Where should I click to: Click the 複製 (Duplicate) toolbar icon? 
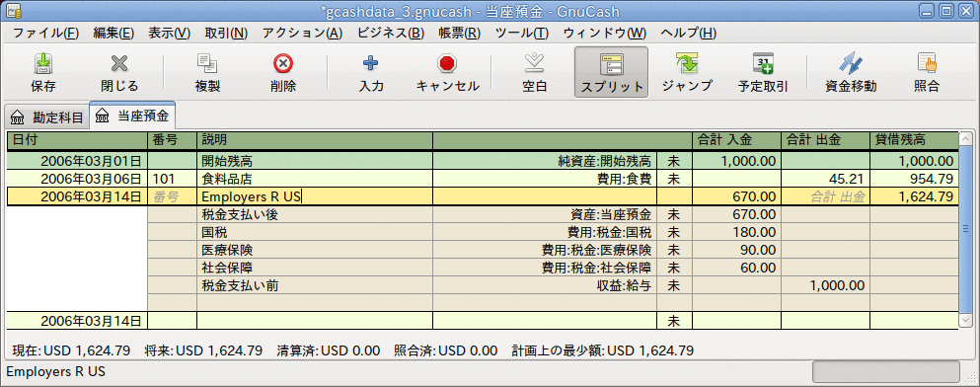(x=207, y=63)
